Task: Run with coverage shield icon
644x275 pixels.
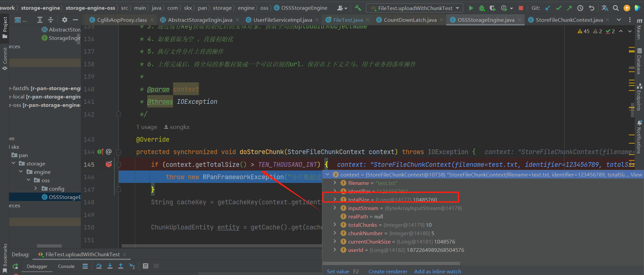Action: (x=492, y=8)
